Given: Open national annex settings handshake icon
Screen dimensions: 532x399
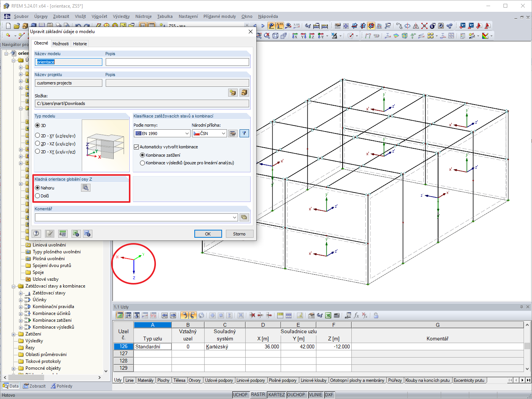Looking at the screenshot, I should [x=233, y=134].
